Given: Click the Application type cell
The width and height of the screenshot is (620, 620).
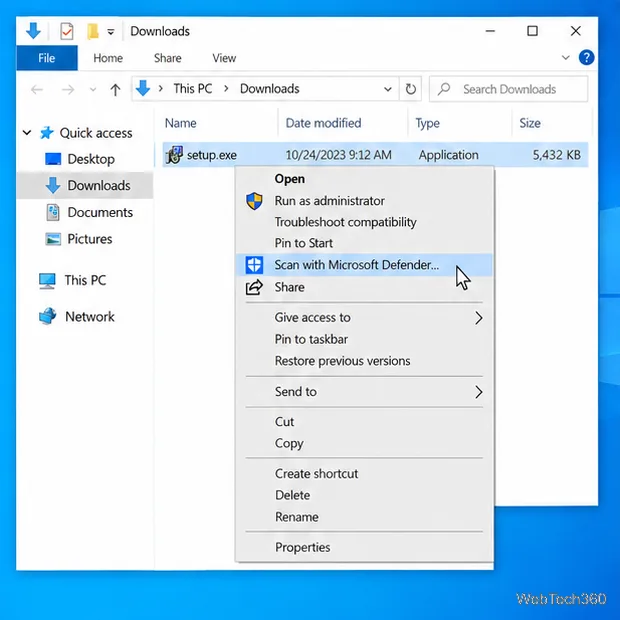Looking at the screenshot, I should pyautogui.click(x=448, y=155).
